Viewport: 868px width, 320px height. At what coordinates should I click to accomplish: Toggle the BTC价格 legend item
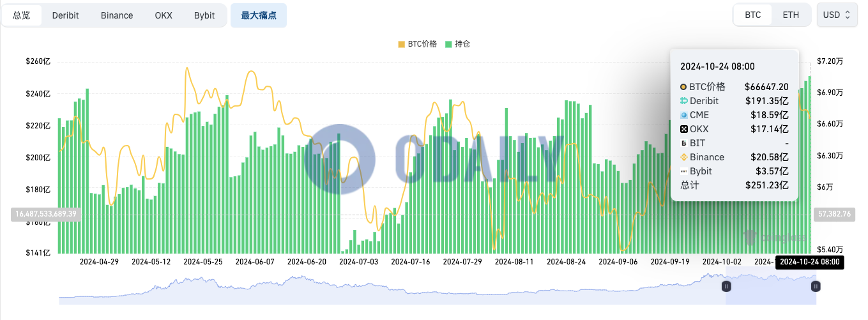[418, 44]
